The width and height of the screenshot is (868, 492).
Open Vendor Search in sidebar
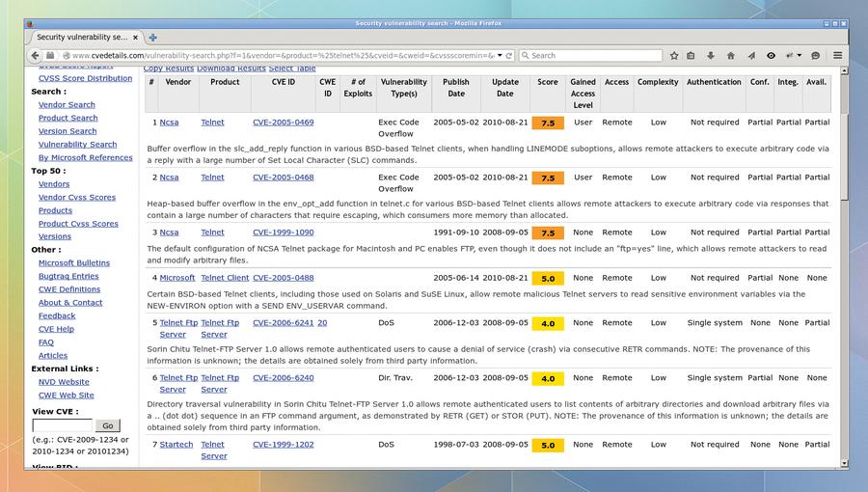pos(67,104)
